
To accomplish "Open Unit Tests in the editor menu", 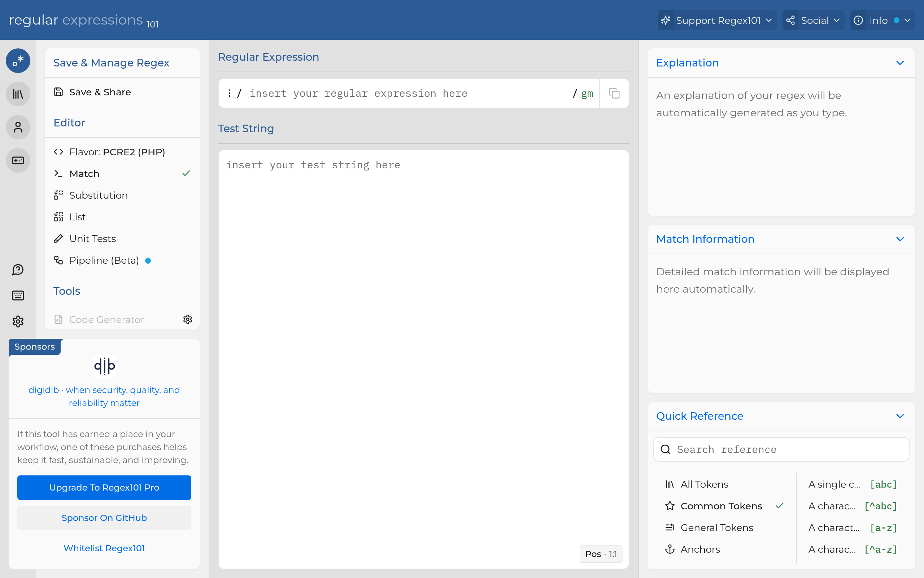I will coord(122,238).
